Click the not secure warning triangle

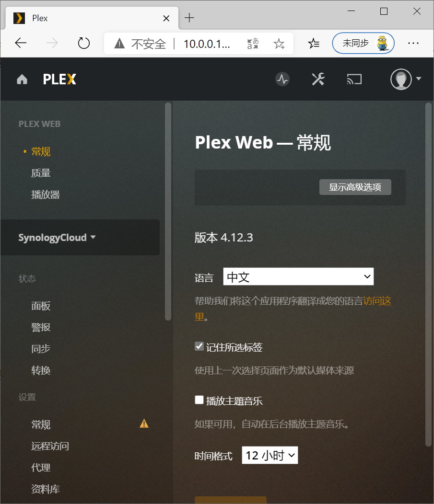pos(119,43)
